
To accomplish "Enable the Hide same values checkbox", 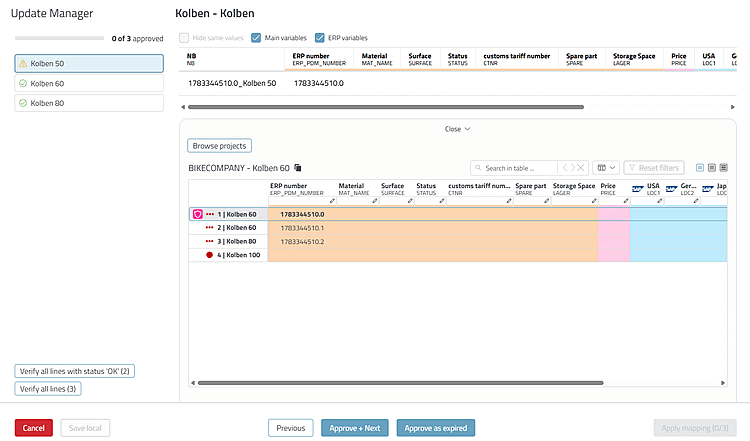I will pos(184,38).
